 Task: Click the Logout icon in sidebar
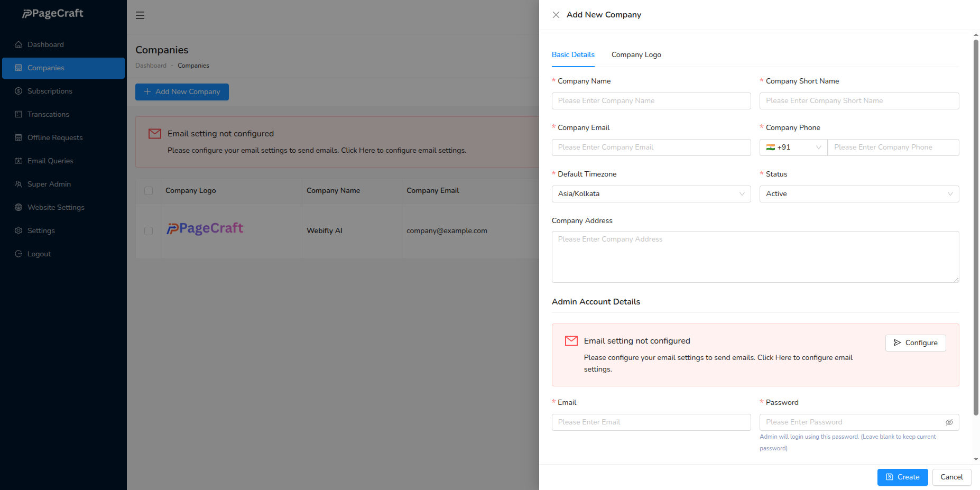point(19,254)
